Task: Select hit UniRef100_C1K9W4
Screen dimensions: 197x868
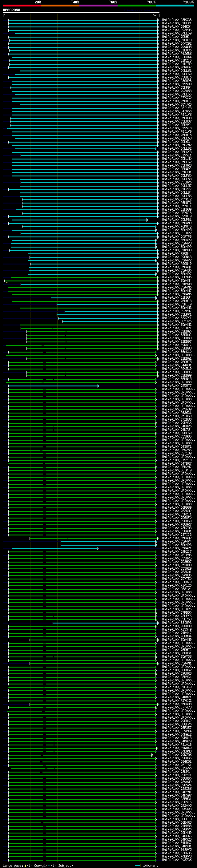Action: pos(176,297)
